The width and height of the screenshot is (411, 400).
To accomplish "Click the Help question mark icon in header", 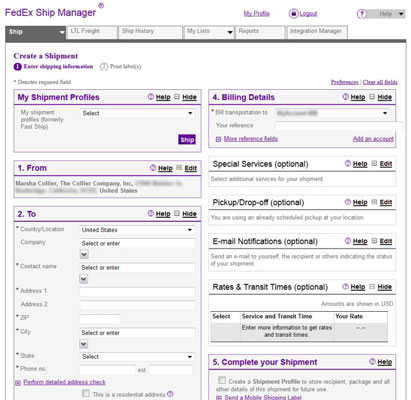I will [362, 14].
